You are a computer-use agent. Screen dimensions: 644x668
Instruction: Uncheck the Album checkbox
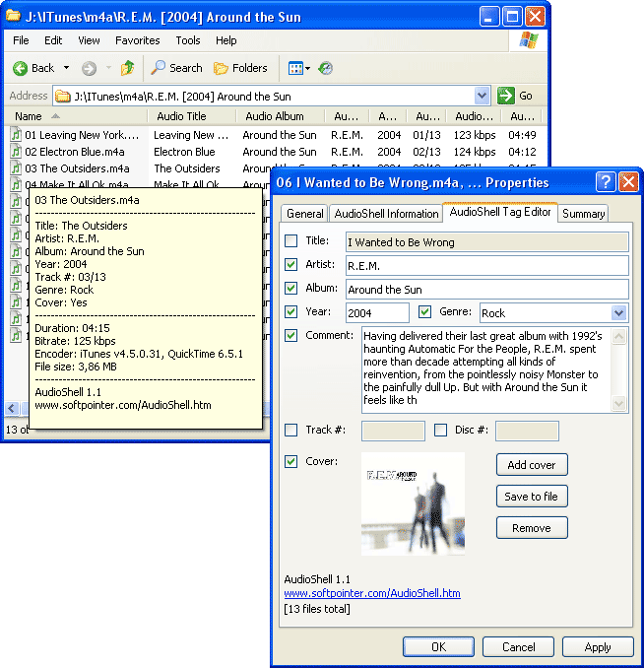pyautogui.click(x=290, y=289)
